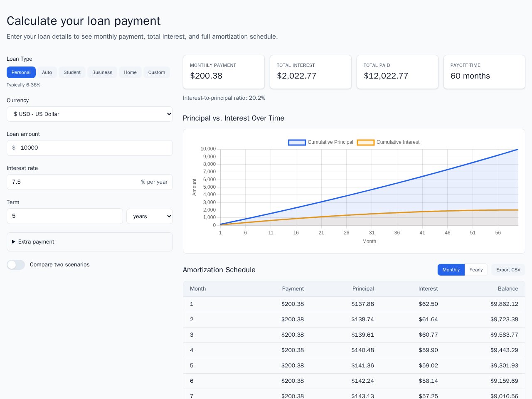532x399 pixels.
Task: Choose the Custom loan type
Action: tap(157, 72)
